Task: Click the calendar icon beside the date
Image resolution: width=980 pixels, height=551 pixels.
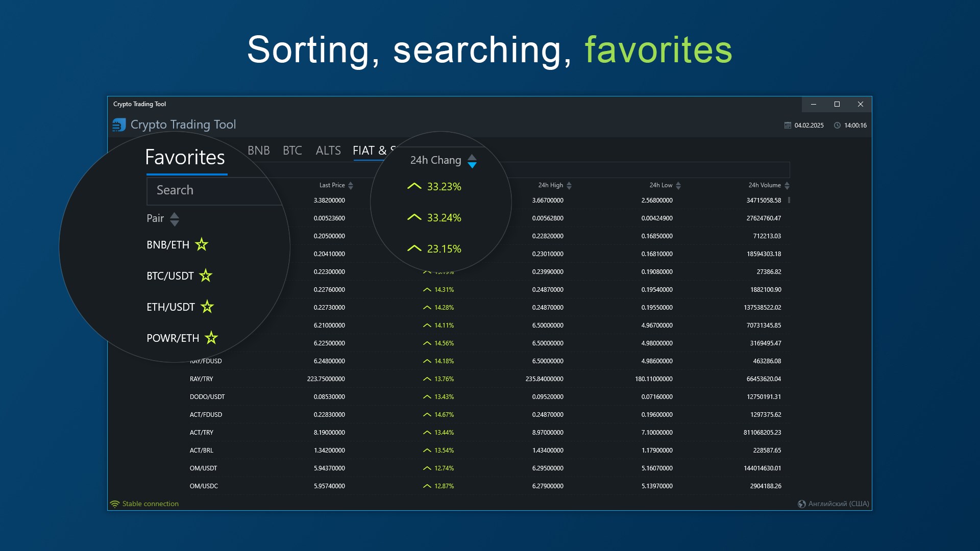Action: [x=788, y=126]
